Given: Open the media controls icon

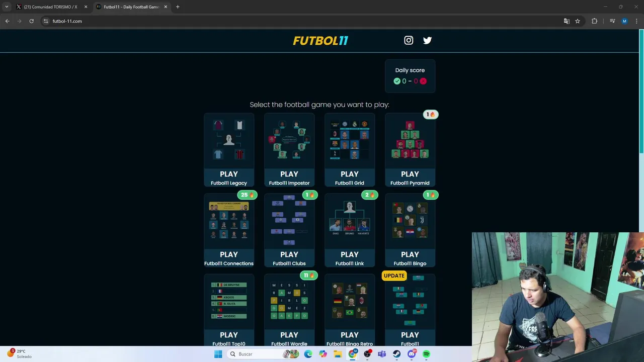Looking at the screenshot, I should pyautogui.click(x=612, y=21).
